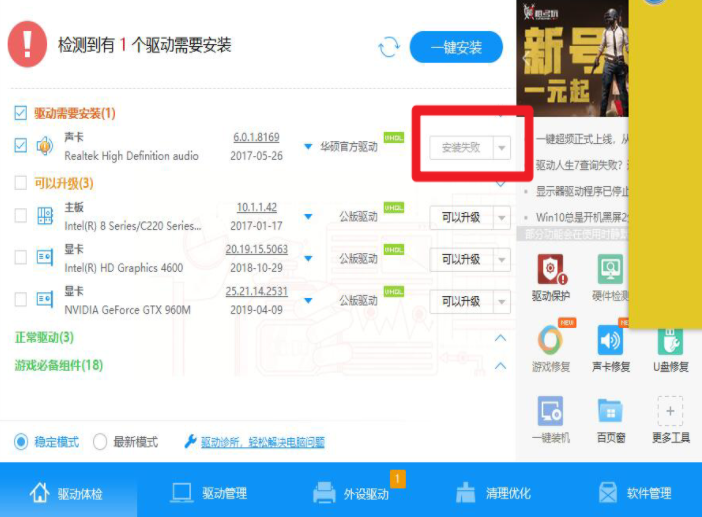The height and width of the screenshot is (517, 702).
Task: Click the sound card speaker icon
Action: (x=45, y=146)
